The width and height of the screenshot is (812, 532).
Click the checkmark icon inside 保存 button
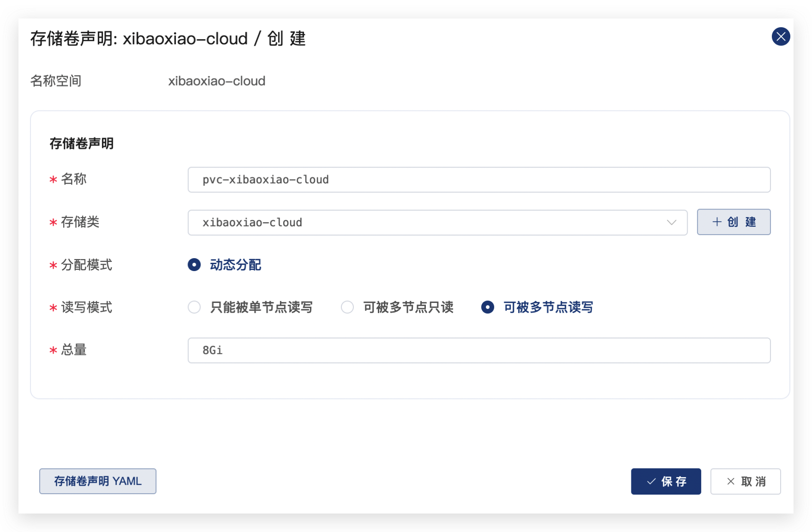click(x=651, y=481)
